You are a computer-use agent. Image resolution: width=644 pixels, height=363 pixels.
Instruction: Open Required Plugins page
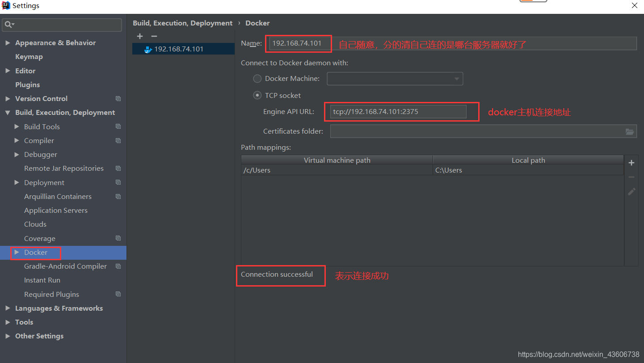coord(51,294)
